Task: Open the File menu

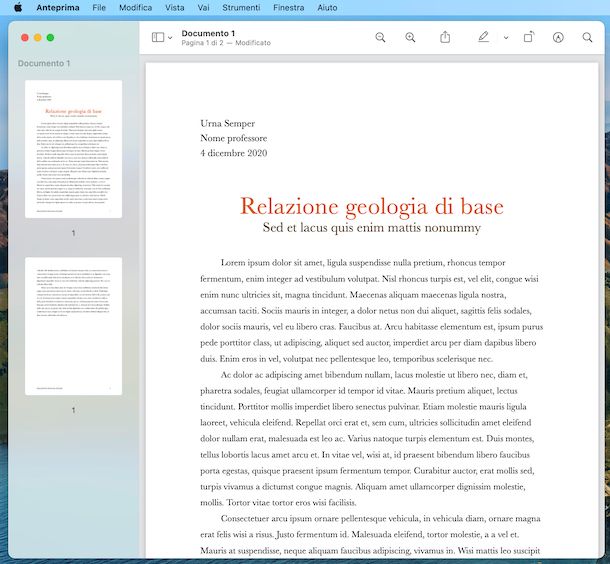Action: click(99, 7)
